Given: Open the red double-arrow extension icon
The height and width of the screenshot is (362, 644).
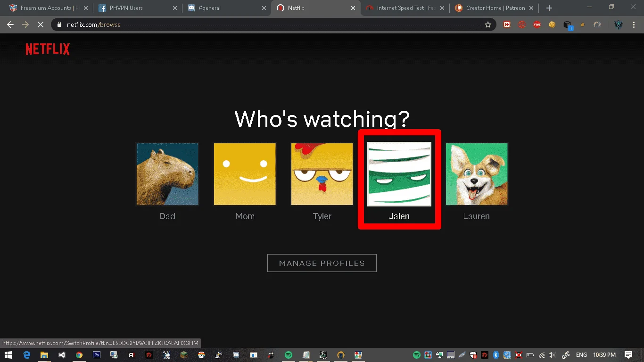Looking at the screenshot, I should [507, 25].
